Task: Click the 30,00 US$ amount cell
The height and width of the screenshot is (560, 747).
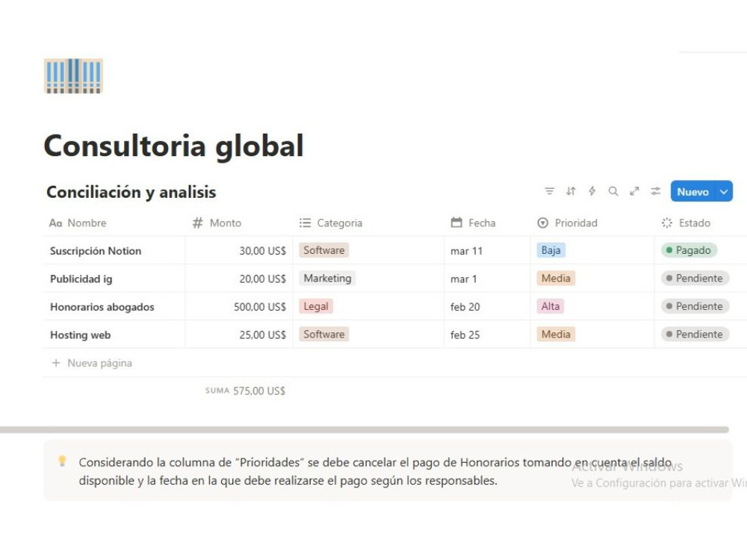Action: pyautogui.click(x=239, y=250)
